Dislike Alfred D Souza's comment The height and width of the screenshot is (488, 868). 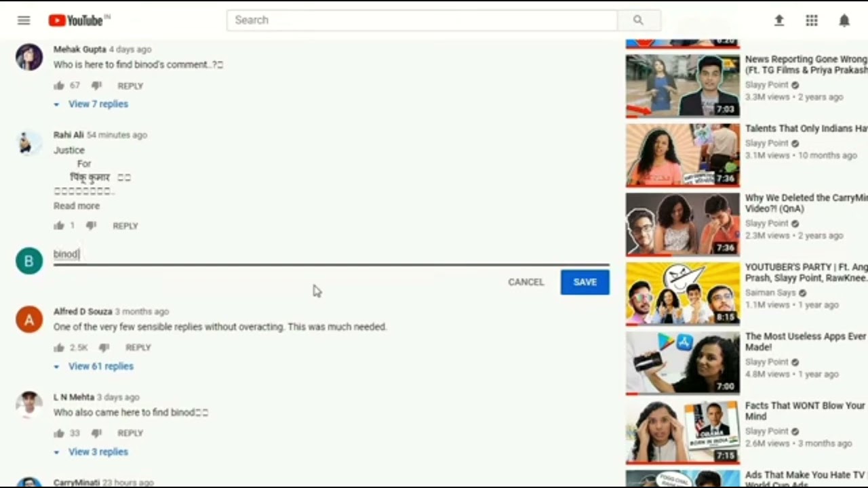click(104, 348)
